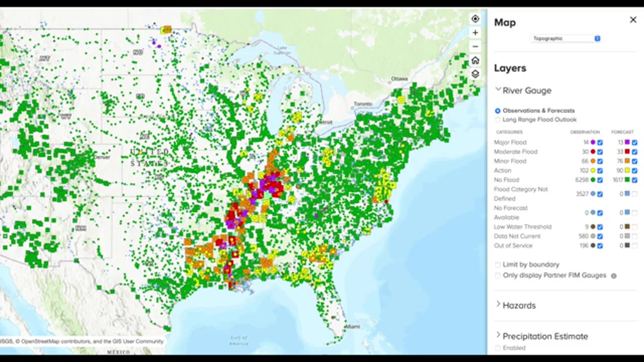Enable Limit by boundary checkbox
The image size is (644, 362).
pos(498,264)
